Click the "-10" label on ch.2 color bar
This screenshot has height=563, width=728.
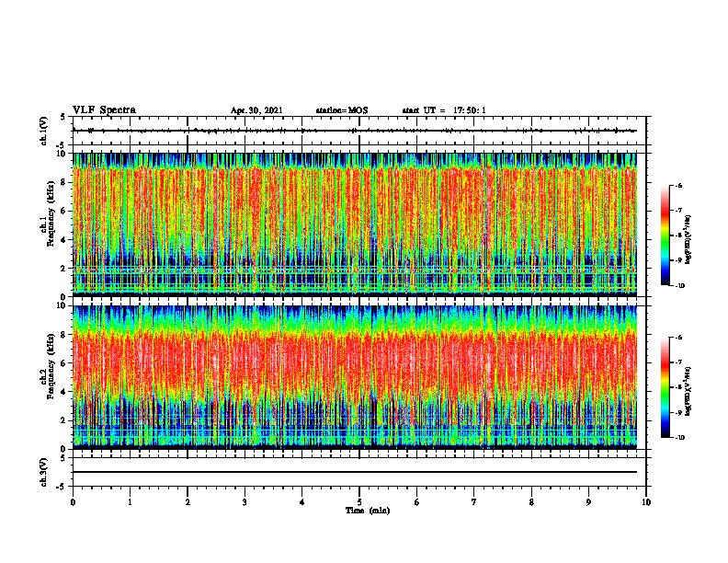pyautogui.click(x=679, y=438)
